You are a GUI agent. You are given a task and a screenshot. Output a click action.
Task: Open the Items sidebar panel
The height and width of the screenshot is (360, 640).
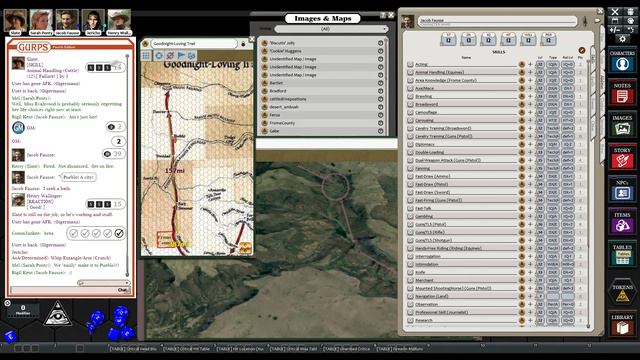pyautogui.click(x=622, y=222)
